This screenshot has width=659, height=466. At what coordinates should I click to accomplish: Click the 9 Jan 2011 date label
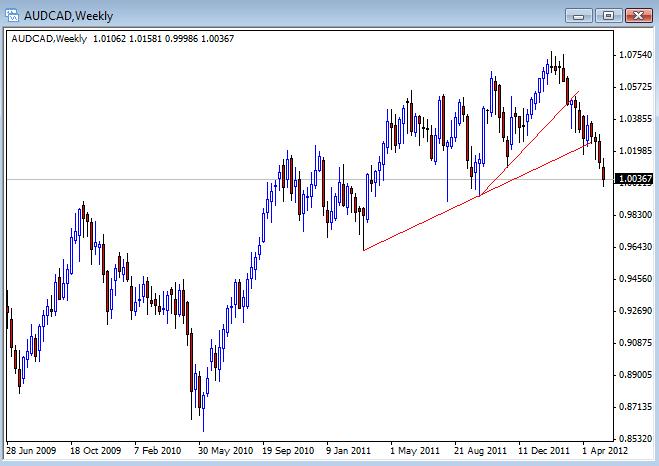[x=348, y=451]
